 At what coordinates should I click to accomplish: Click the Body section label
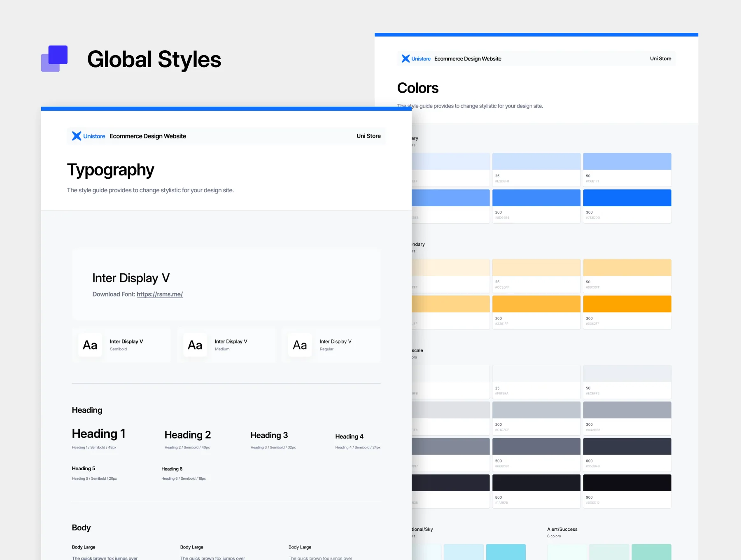(x=81, y=528)
